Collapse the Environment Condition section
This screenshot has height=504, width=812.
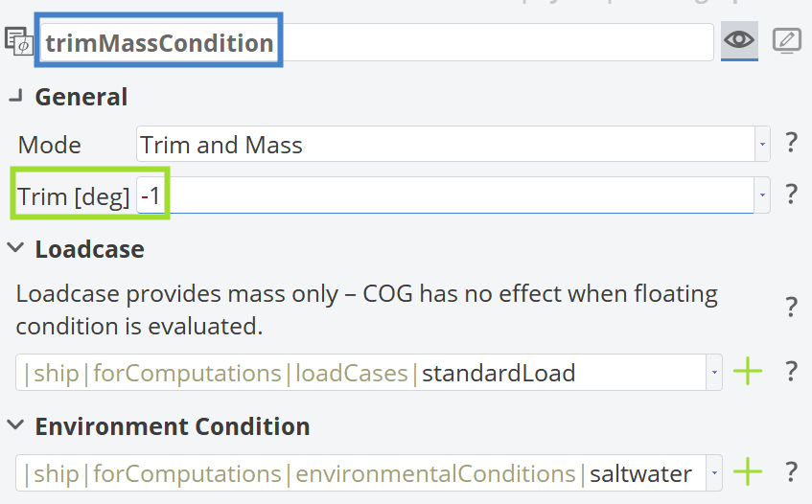(x=16, y=425)
